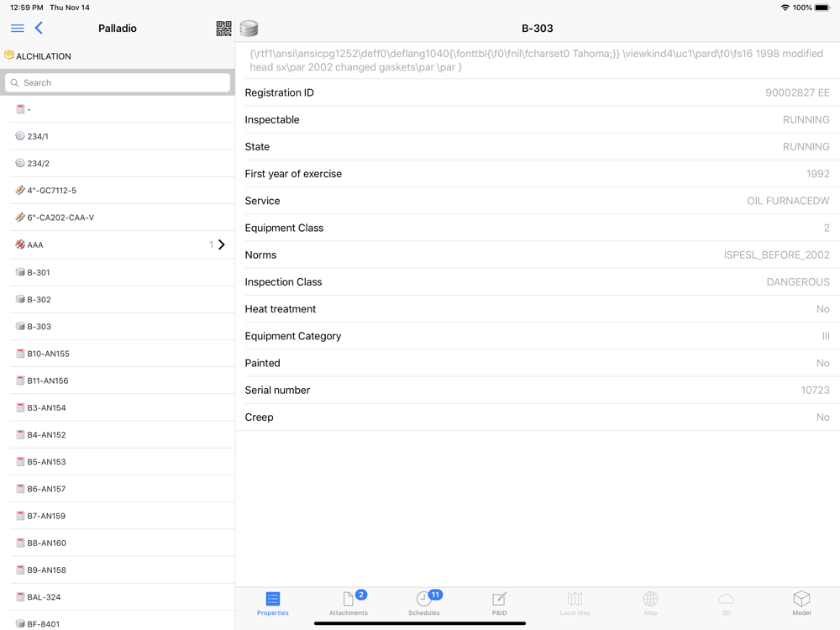Open the QR code scanner
Viewport: 840px width, 630px height.
click(x=224, y=29)
